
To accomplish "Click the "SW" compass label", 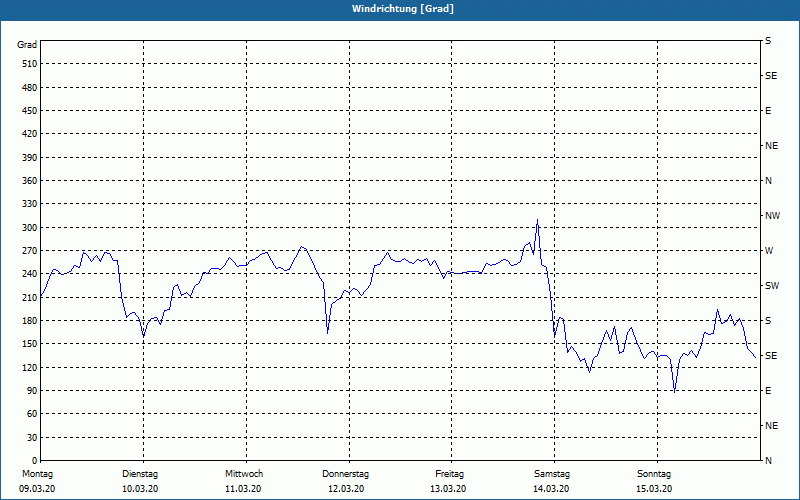I will (772, 286).
